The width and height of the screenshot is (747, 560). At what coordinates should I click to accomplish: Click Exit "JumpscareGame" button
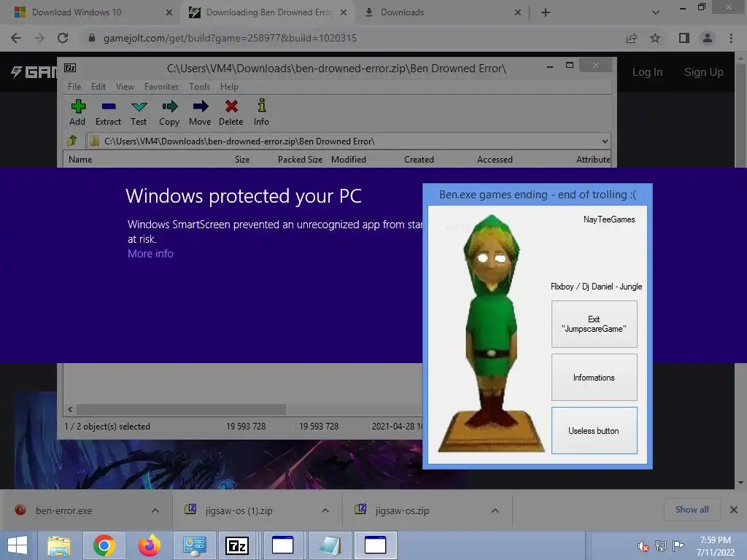pyautogui.click(x=594, y=324)
